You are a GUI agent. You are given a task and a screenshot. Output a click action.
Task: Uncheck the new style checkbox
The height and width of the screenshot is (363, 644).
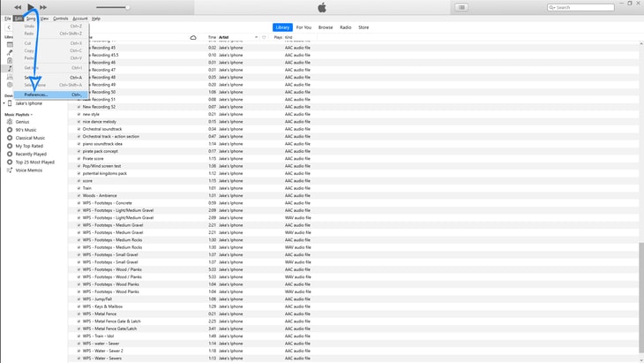pos(79,114)
